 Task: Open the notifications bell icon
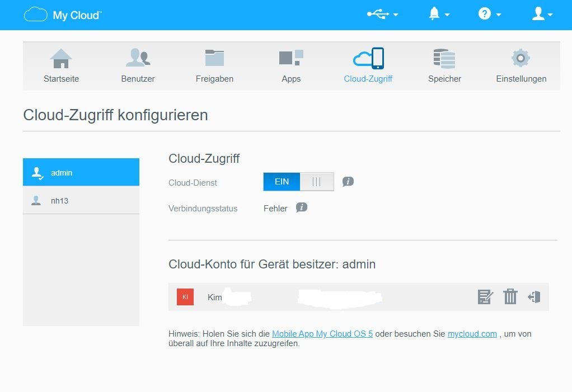[434, 14]
